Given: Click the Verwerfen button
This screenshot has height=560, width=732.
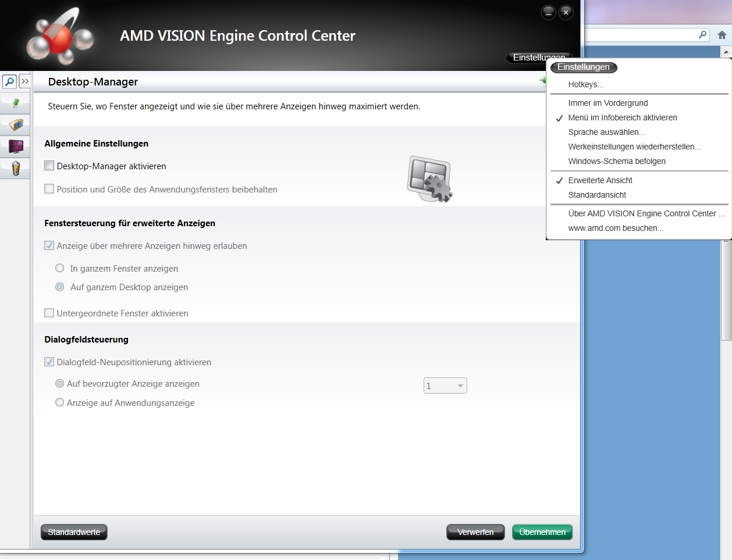Looking at the screenshot, I should (x=475, y=532).
